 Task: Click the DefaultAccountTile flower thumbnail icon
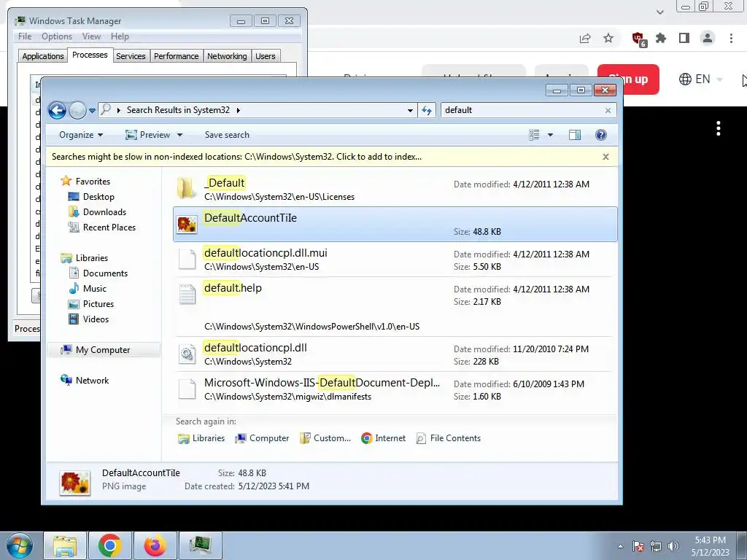(187, 225)
